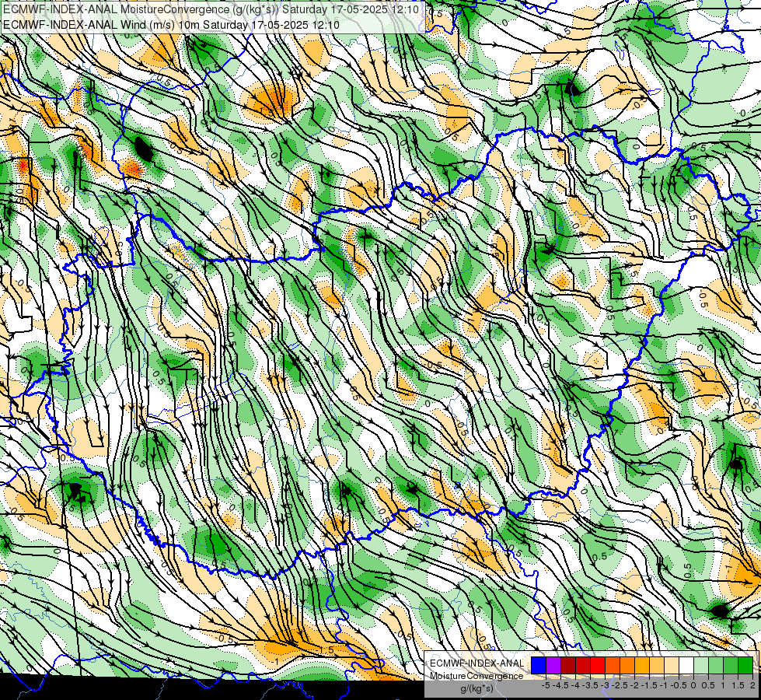Click the blue swatch in the legend

click(539, 665)
